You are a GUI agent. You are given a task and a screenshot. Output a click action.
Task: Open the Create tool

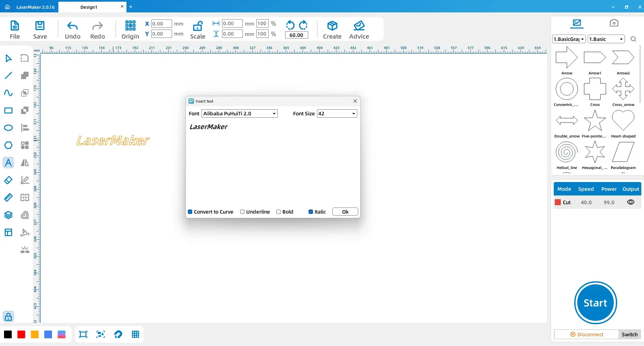[x=332, y=30]
